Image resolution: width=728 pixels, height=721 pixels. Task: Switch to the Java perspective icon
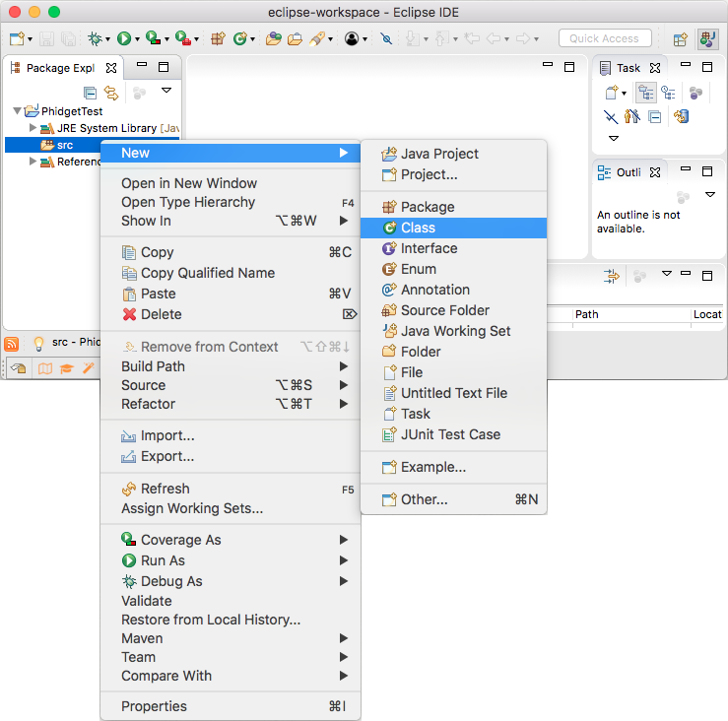click(707, 38)
